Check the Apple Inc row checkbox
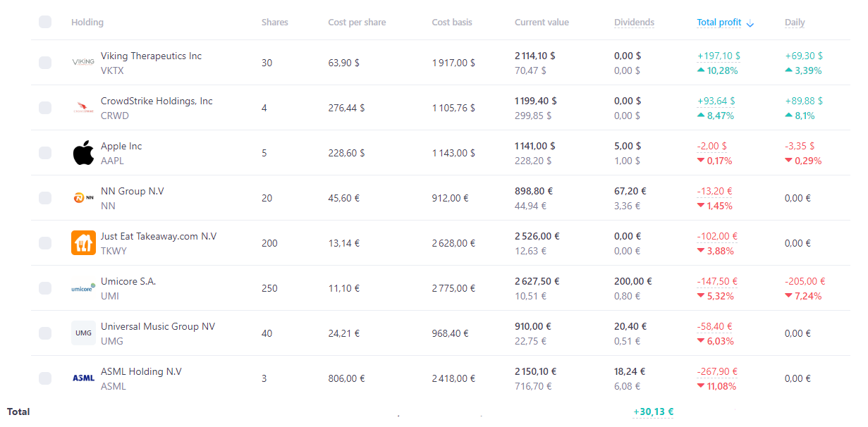This screenshot has width=868, height=427. pos(45,153)
